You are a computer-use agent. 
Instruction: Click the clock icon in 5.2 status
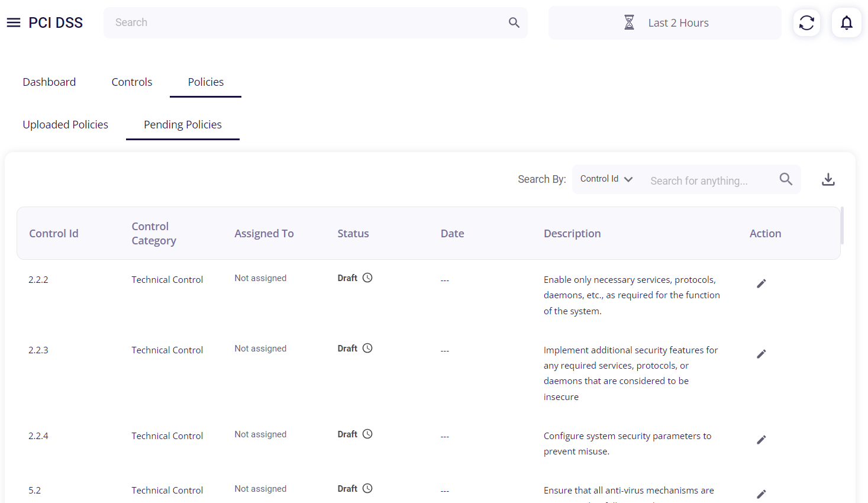point(367,488)
